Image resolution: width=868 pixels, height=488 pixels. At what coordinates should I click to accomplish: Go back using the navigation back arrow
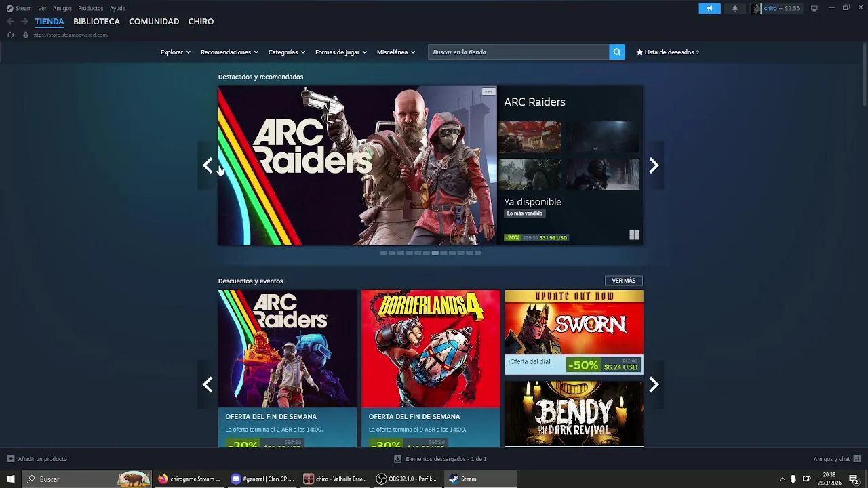(10, 22)
